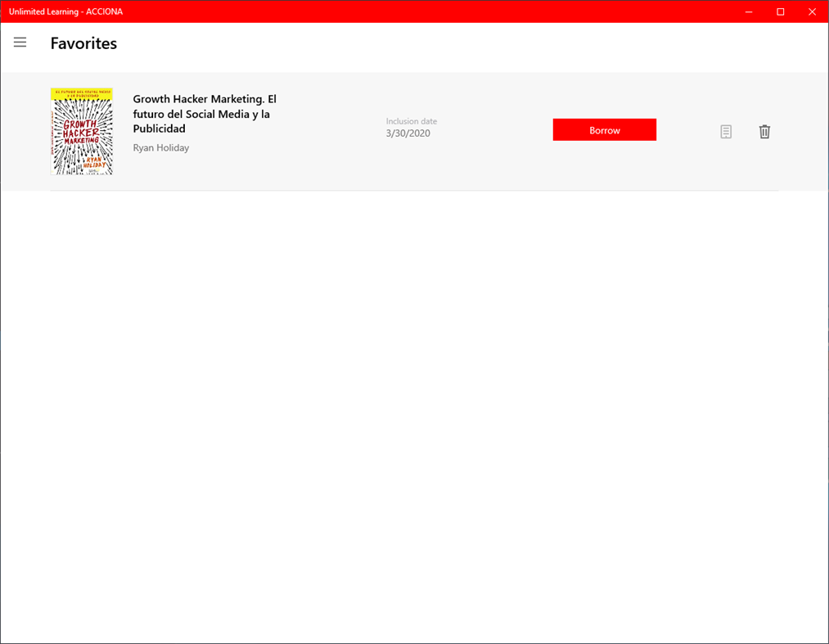
Task: Select the Favorites page heading
Action: click(83, 43)
